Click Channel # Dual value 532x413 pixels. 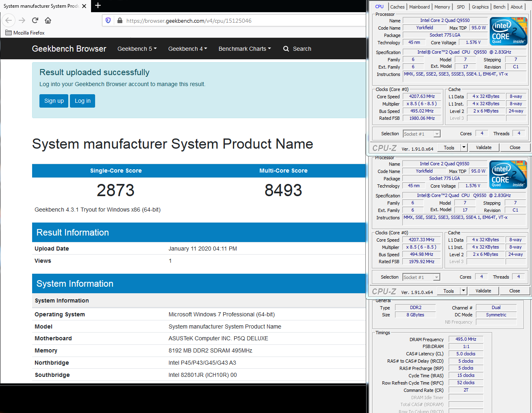(x=496, y=307)
